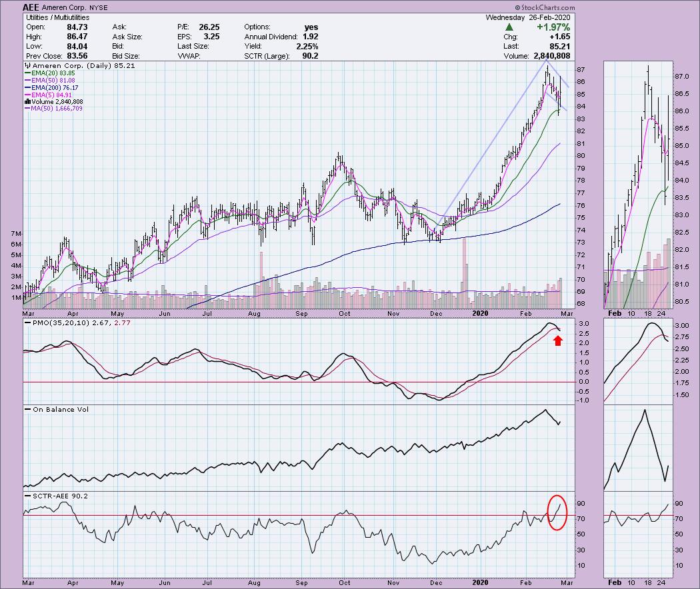Click the date 'Wednesday 26-Feb-2020'
This screenshot has width=700, height=589.
coord(528,17)
